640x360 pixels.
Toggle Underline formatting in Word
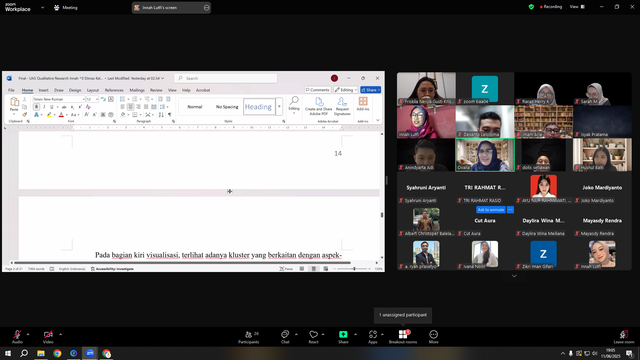click(51, 107)
